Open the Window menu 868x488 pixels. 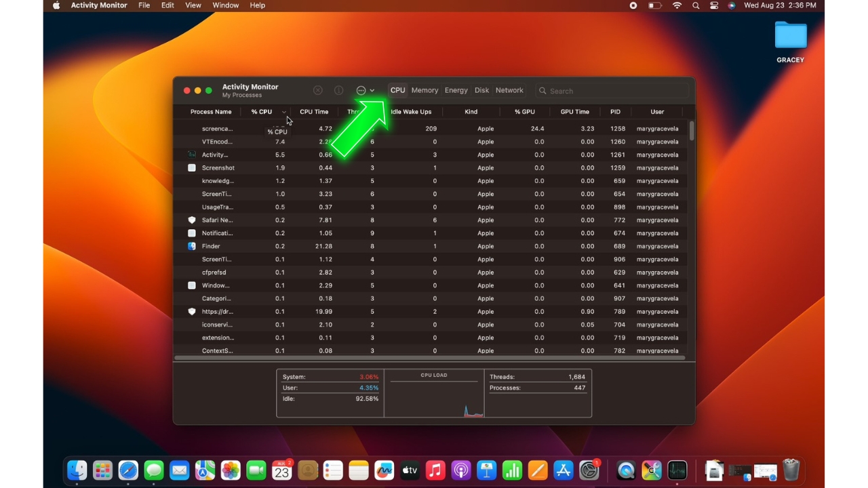point(225,5)
